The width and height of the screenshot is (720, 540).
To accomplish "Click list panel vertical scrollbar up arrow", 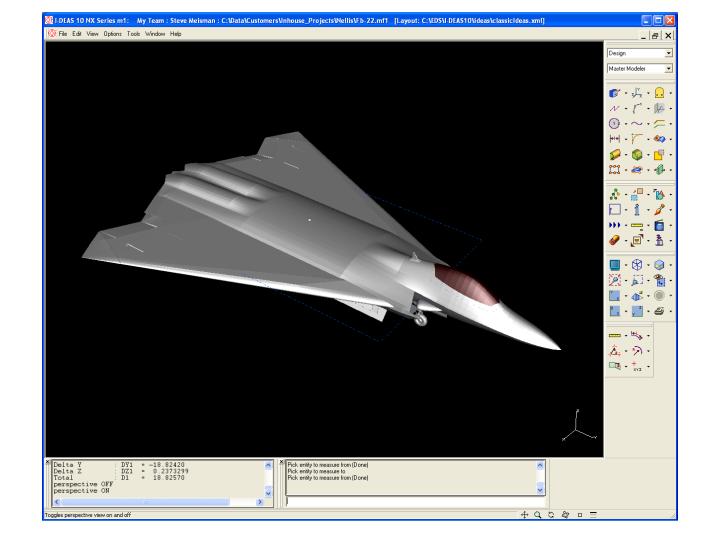I will pos(268,466).
